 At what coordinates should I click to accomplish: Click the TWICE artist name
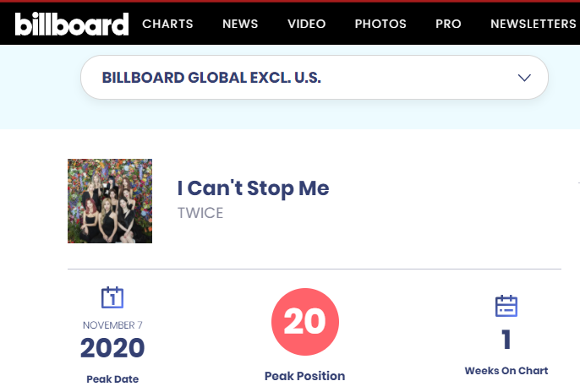point(200,212)
